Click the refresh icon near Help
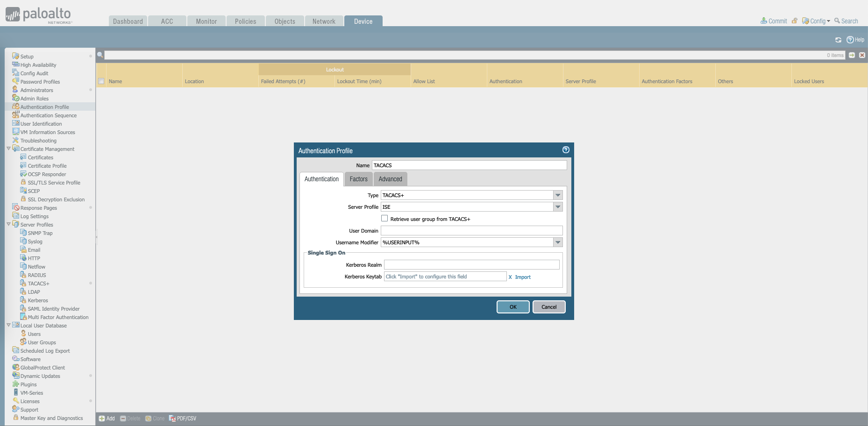This screenshot has width=868, height=426. click(x=838, y=40)
